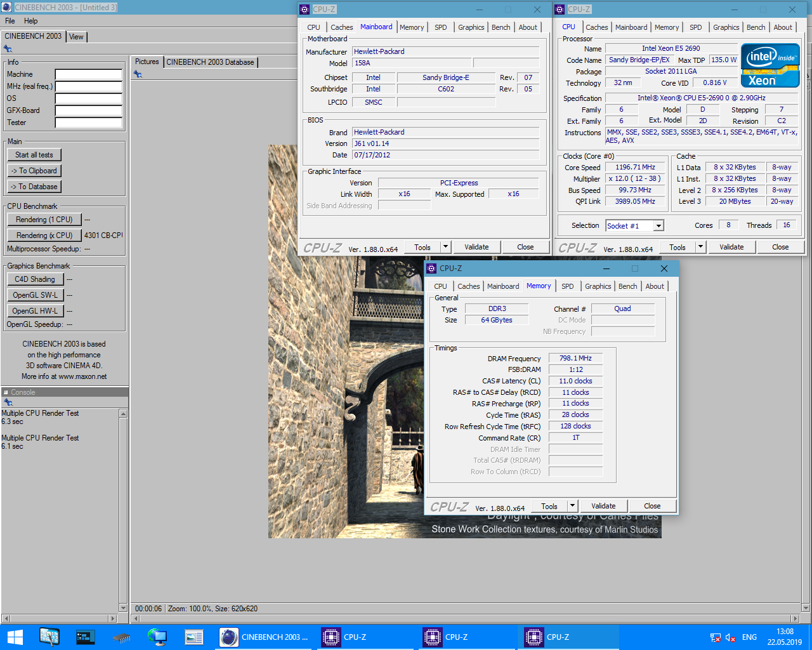This screenshot has height=650, width=812.
Task: Click the pin icon under the Pictures tab
Action: point(138,74)
